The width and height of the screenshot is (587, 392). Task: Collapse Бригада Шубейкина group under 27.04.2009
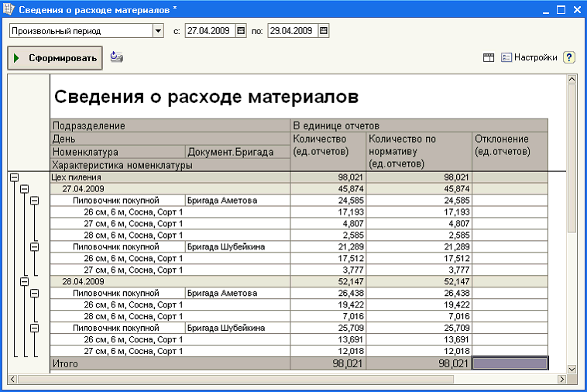[34, 246]
